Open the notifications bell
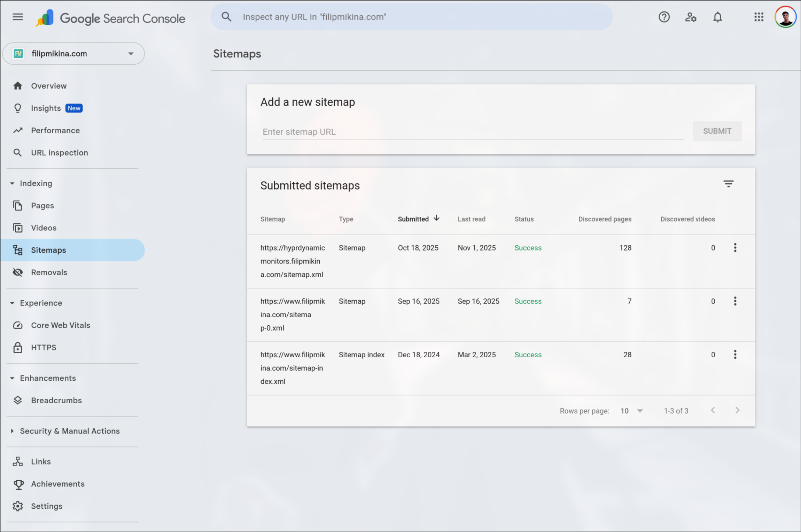Image resolution: width=801 pixels, height=532 pixels. (717, 17)
